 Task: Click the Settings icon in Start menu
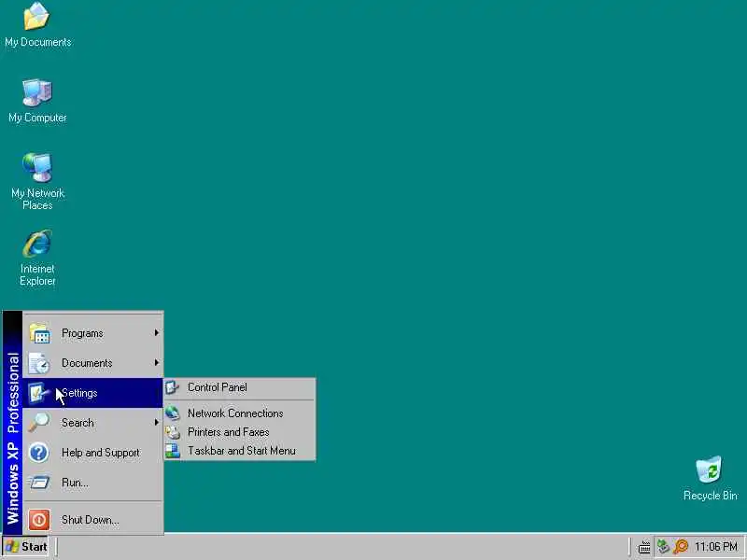(39, 393)
